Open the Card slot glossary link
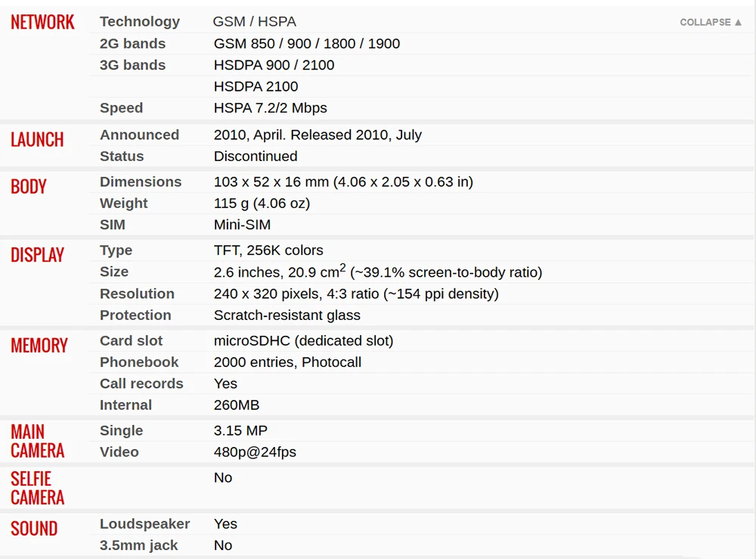The width and height of the screenshot is (756, 559). tap(132, 340)
